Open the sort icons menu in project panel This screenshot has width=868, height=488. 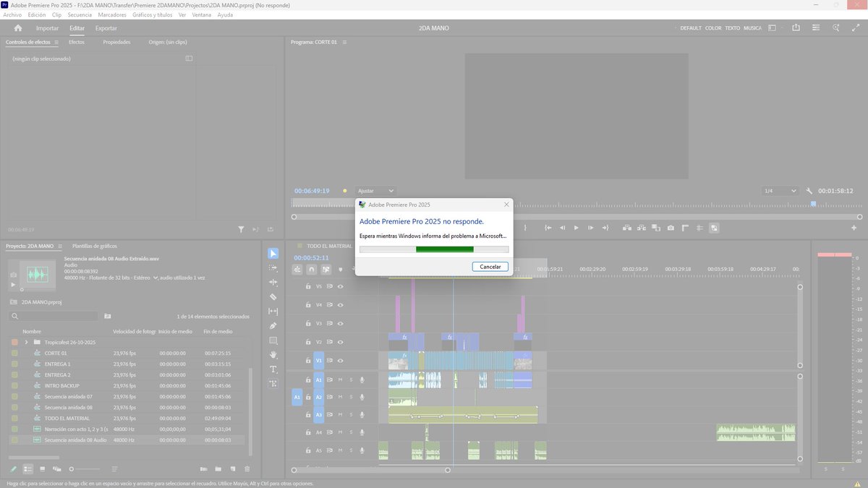tap(114, 469)
